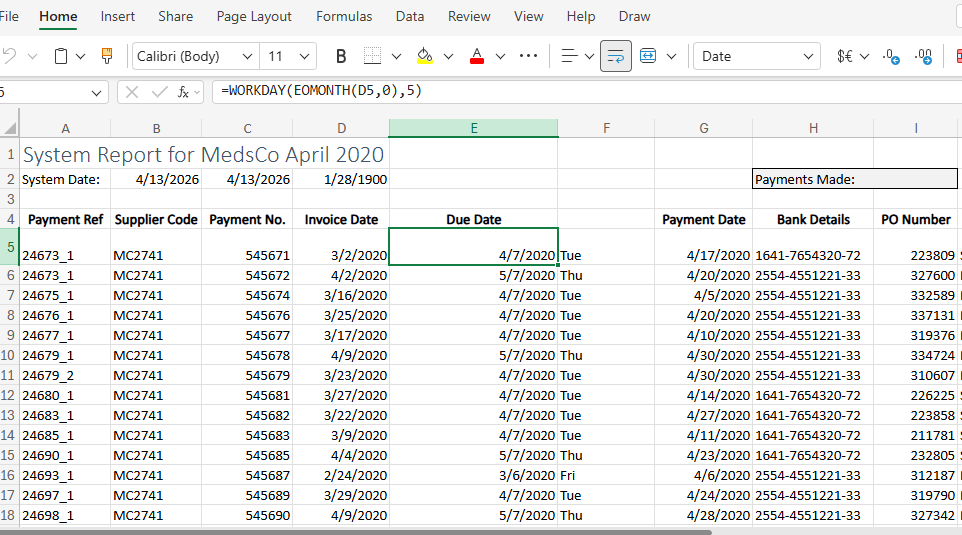Switch to the View tab
The height and width of the screenshot is (535, 962).
coord(529,17)
